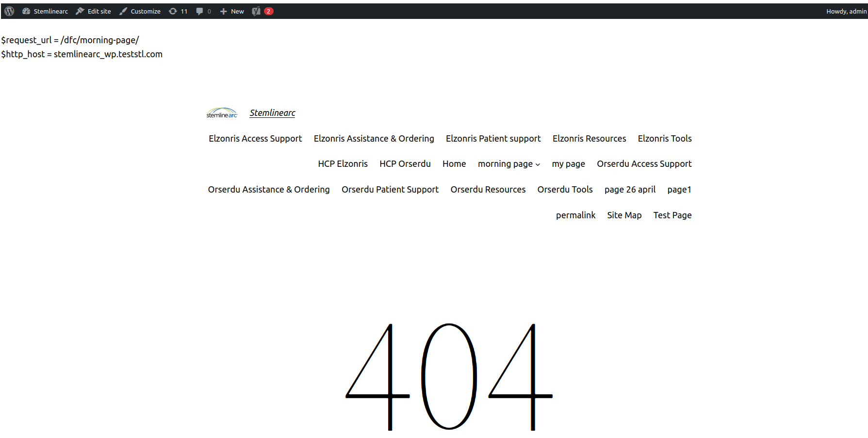
Task: Open Elzonris Assistance & Ordering page
Action: [374, 139]
